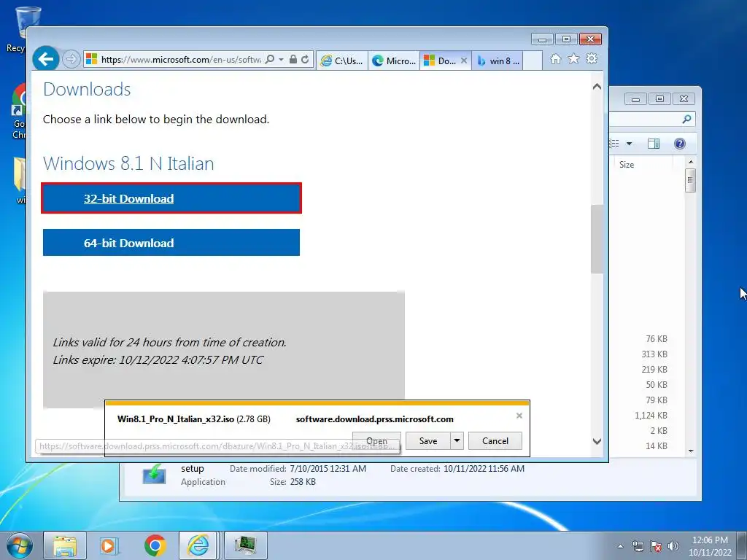Viewport: 747px width, 560px height.
Task: Close the Do... tab with its X
Action: 463,61
